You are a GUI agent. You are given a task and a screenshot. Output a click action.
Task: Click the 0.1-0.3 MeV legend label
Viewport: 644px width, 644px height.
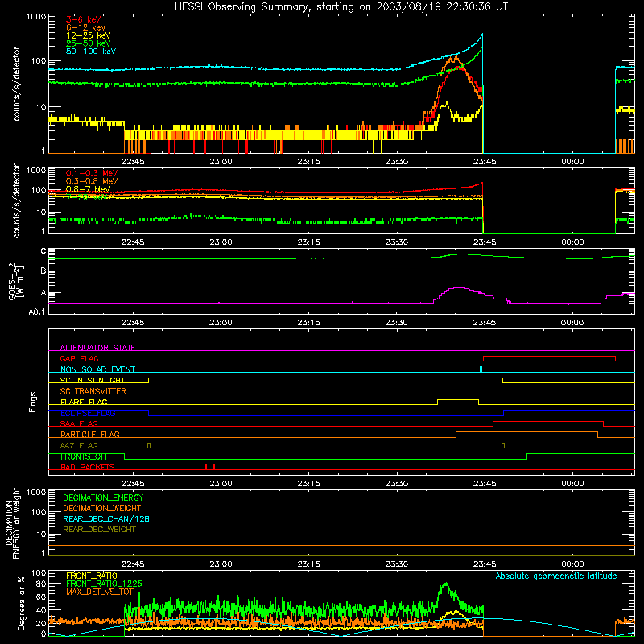[x=92, y=173]
